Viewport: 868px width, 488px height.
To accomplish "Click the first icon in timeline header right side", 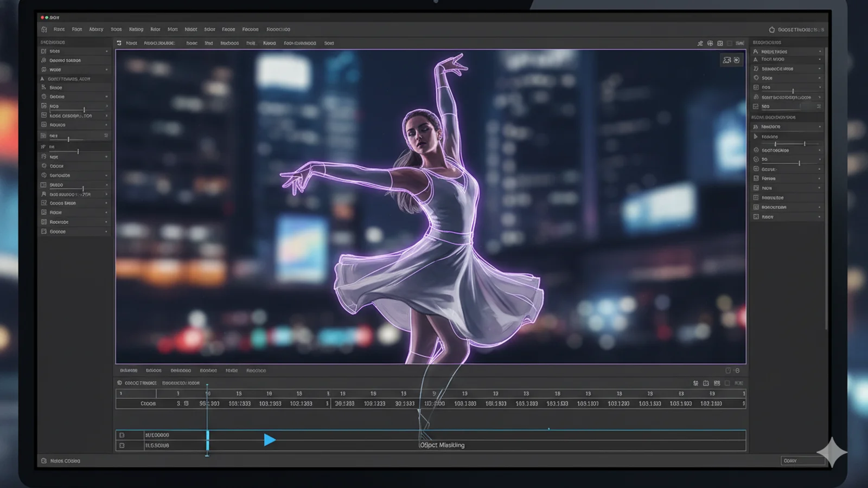I will 695,383.
